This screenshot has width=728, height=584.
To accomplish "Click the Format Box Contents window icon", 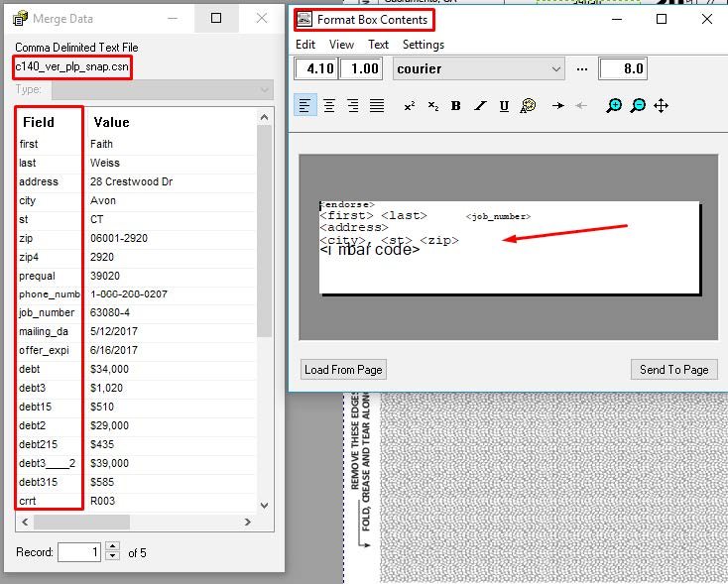I will tap(304, 20).
